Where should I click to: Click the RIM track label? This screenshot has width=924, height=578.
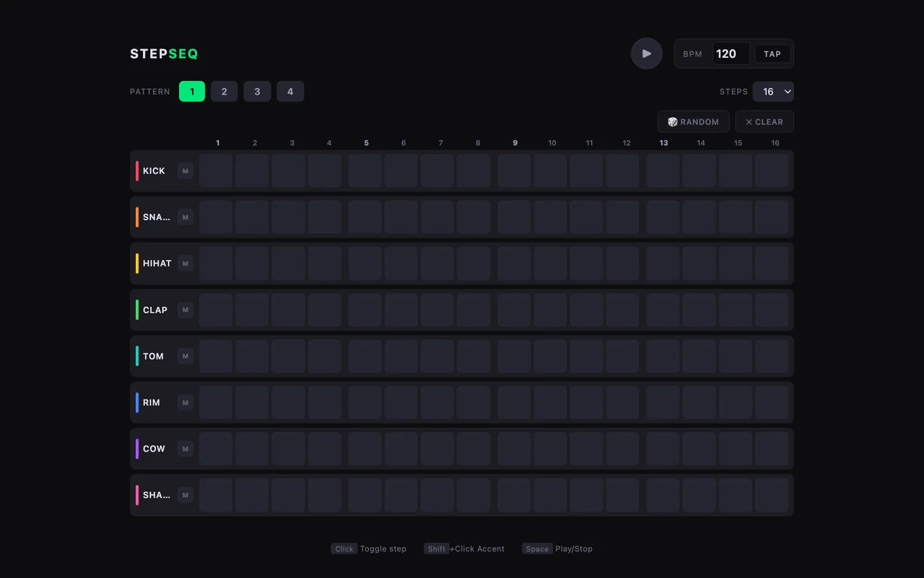point(152,402)
